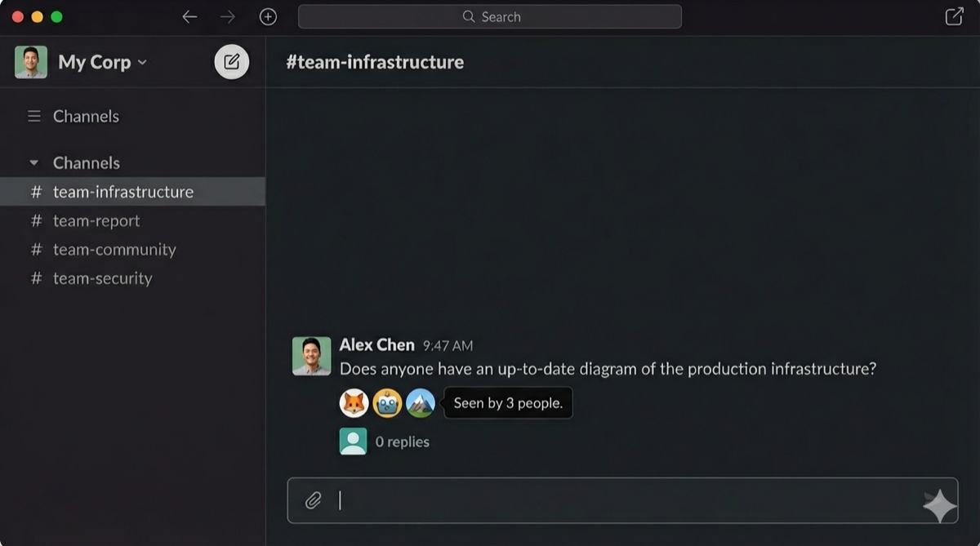Click the paperclip attachment icon

313,499
